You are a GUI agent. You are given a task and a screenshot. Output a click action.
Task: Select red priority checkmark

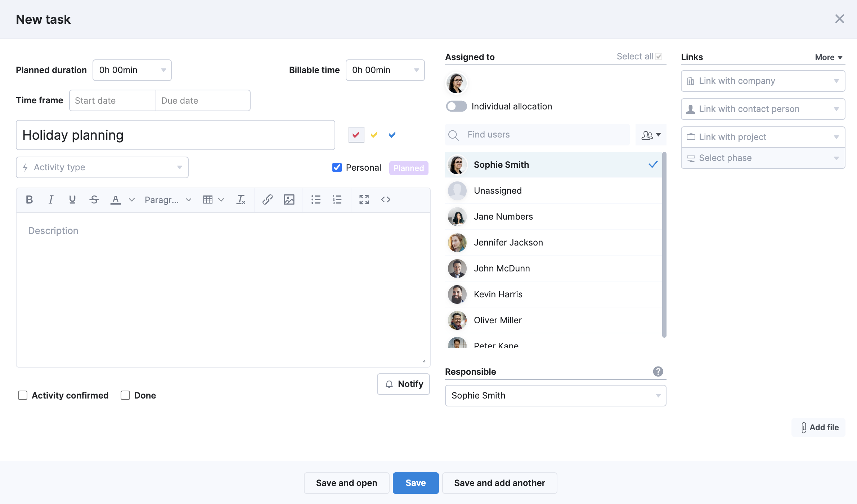click(x=356, y=135)
